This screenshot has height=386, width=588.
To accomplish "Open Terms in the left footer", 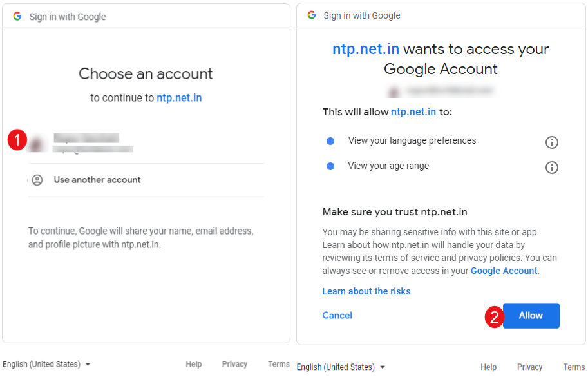I will tap(278, 364).
